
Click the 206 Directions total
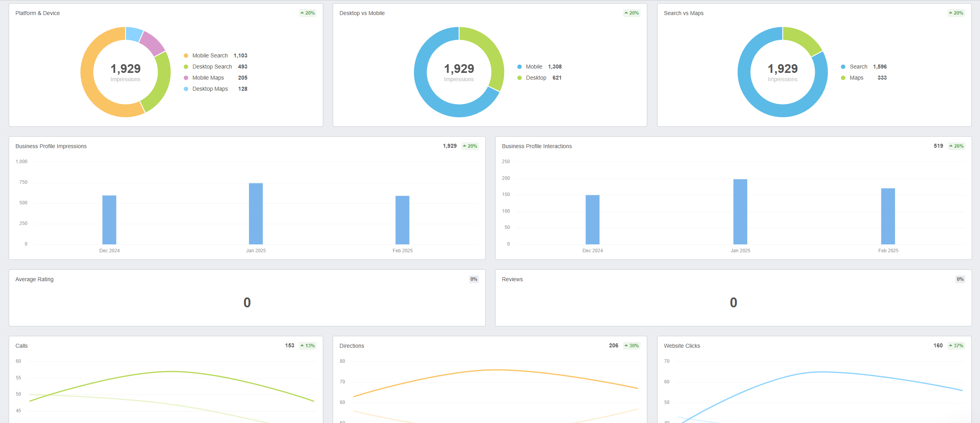[614, 346]
